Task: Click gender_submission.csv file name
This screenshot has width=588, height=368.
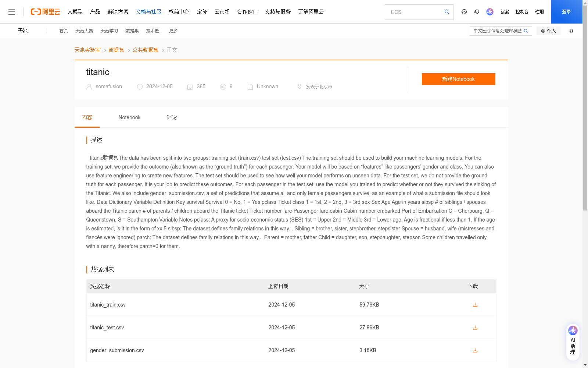Action: click(117, 350)
